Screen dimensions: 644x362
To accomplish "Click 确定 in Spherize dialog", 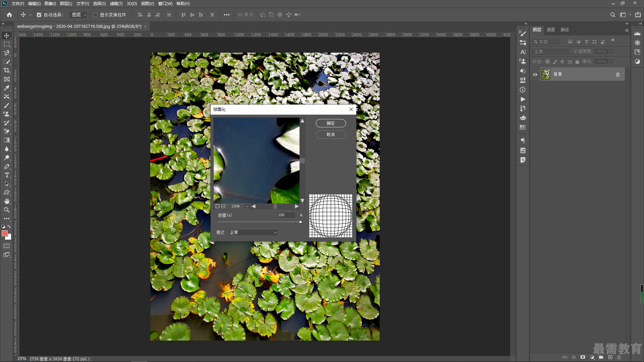I will click(x=331, y=123).
